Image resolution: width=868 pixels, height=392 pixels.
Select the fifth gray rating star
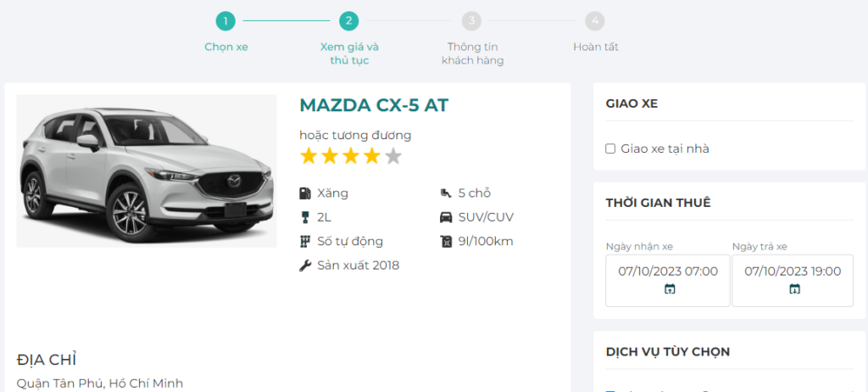click(x=393, y=156)
